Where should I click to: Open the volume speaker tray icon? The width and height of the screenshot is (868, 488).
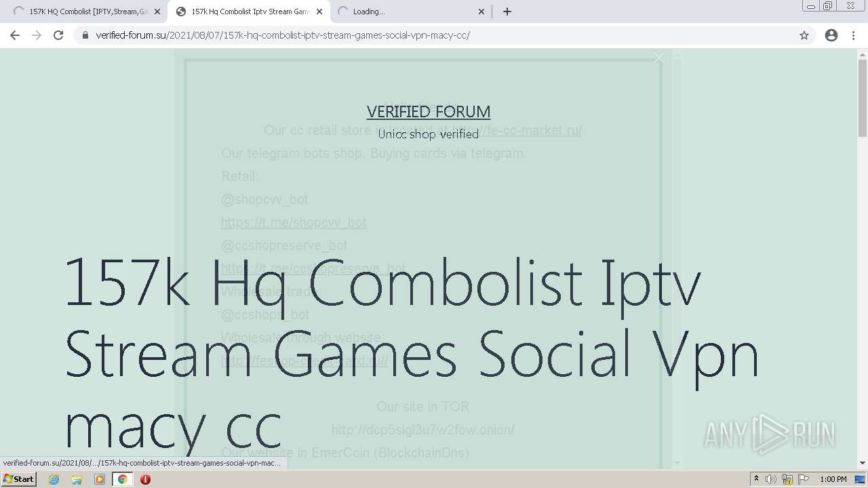click(771, 479)
